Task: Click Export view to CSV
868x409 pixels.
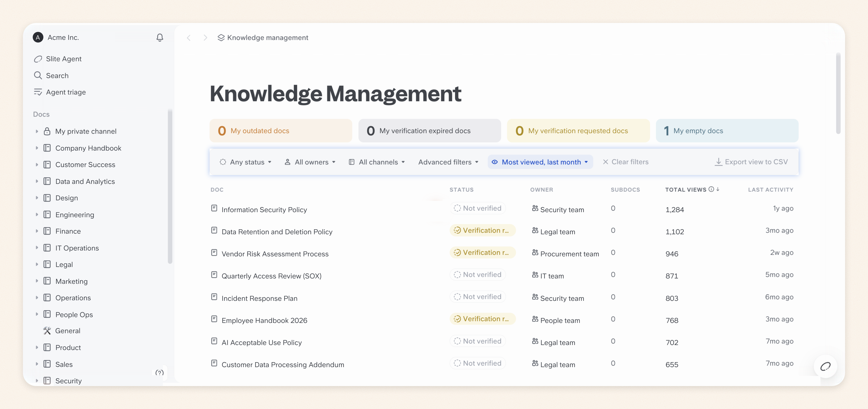Action: pyautogui.click(x=751, y=162)
